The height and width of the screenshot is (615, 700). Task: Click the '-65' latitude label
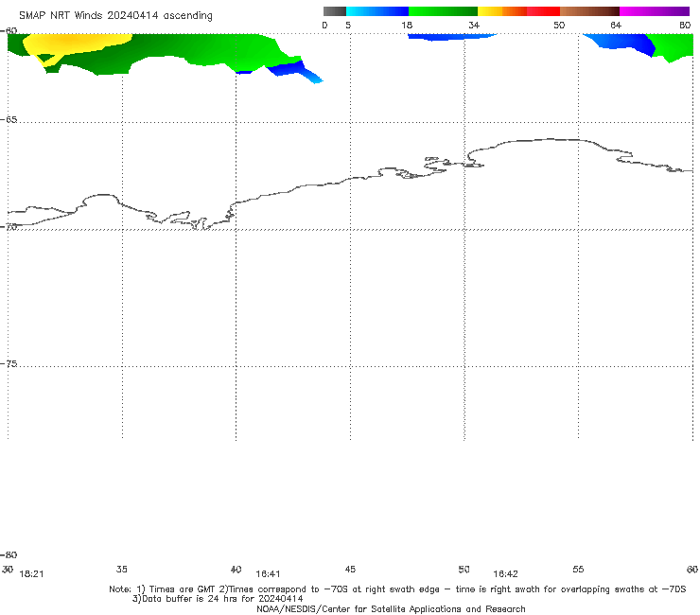coord(9,120)
